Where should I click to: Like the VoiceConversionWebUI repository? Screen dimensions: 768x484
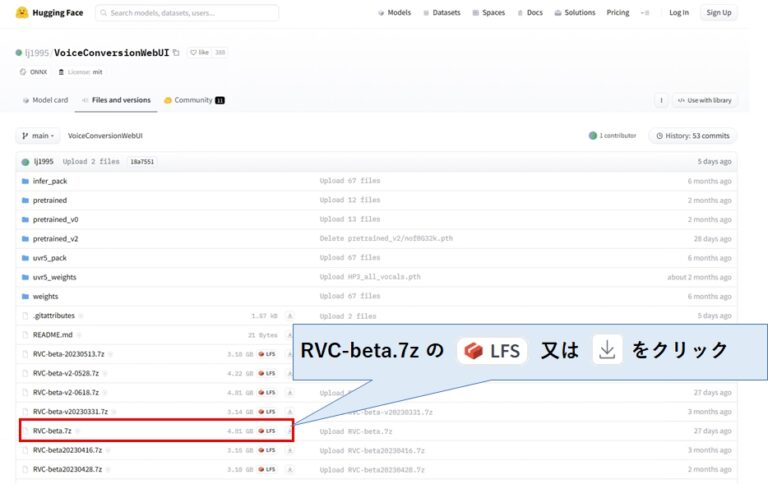pos(200,52)
